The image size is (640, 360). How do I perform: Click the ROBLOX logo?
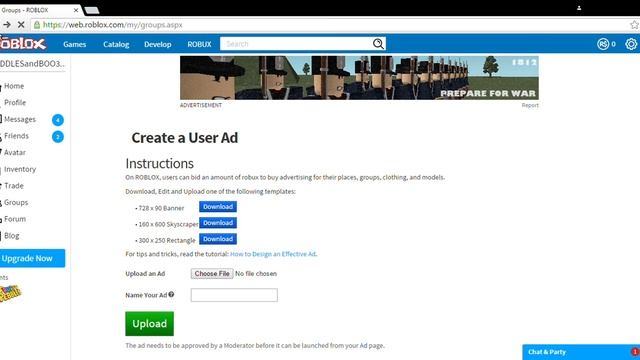tap(23, 43)
